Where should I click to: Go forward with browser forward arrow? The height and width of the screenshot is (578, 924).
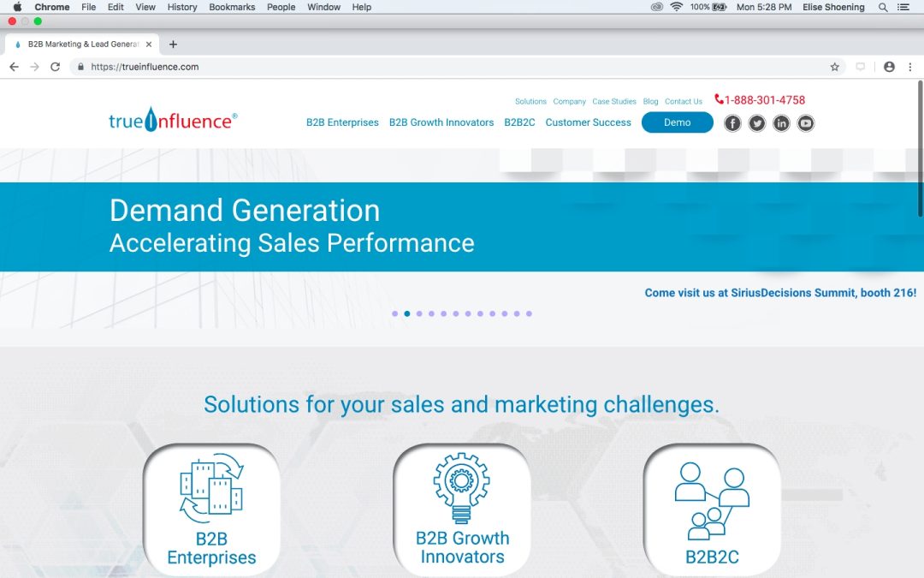(35, 67)
